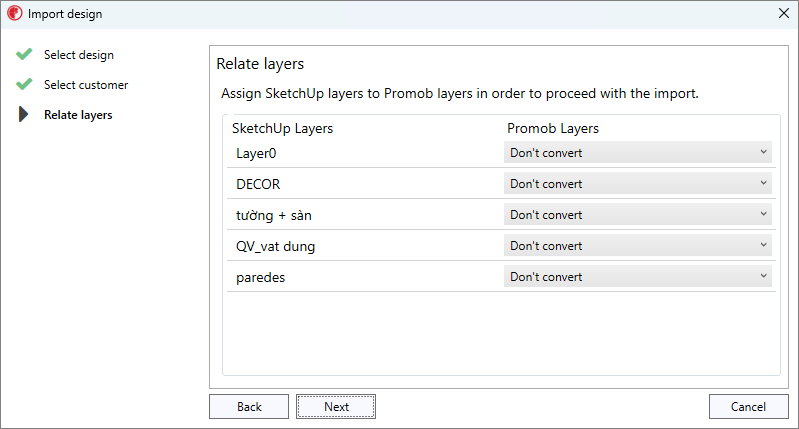The image size is (799, 429).
Task: Click the green checkmark beside Select customer
Action: point(24,85)
